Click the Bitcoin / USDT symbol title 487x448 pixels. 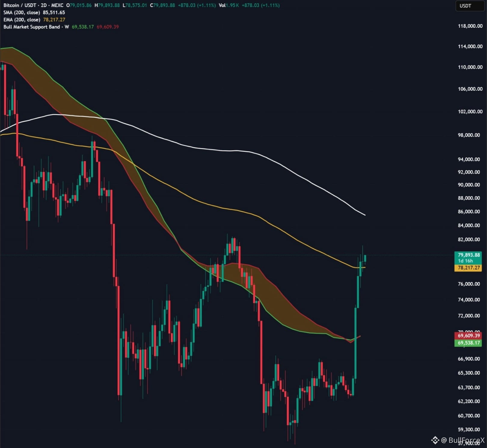pos(19,5)
